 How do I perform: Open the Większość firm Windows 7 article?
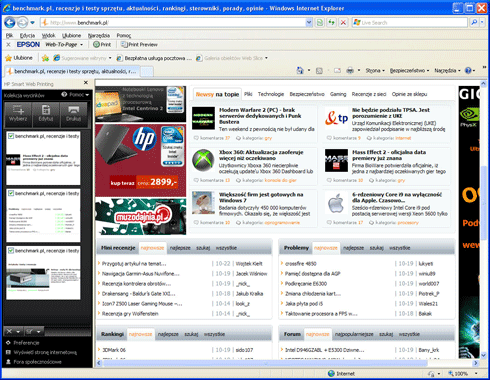(x=261, y=197)
